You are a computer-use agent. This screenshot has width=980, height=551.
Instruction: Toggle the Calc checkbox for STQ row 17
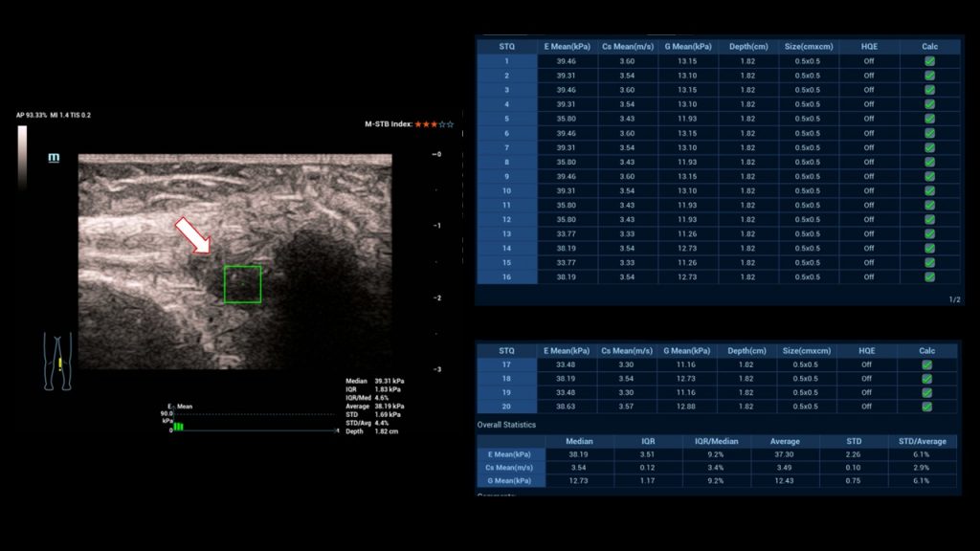coord(926,364)
